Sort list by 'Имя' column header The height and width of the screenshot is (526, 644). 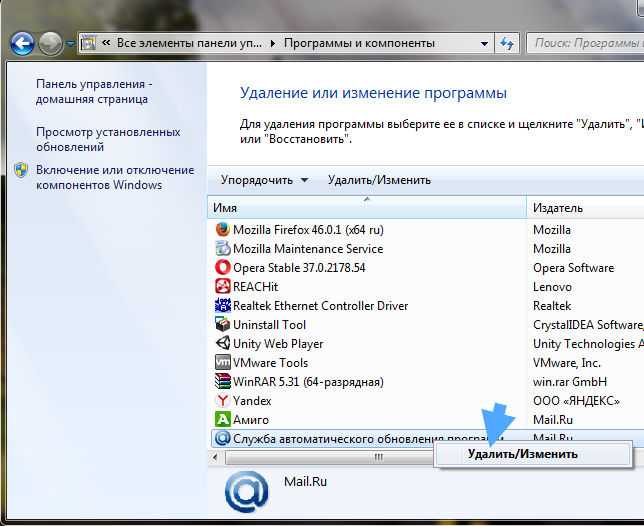point(367,208)
